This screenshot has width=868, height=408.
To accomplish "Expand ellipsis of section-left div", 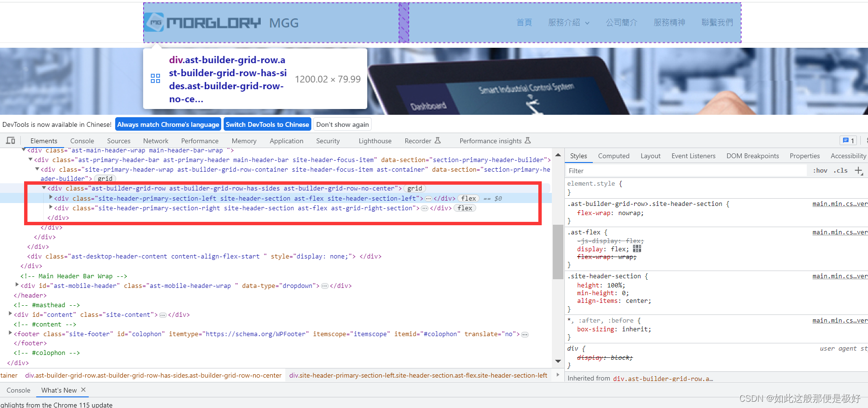I will 428,198.
